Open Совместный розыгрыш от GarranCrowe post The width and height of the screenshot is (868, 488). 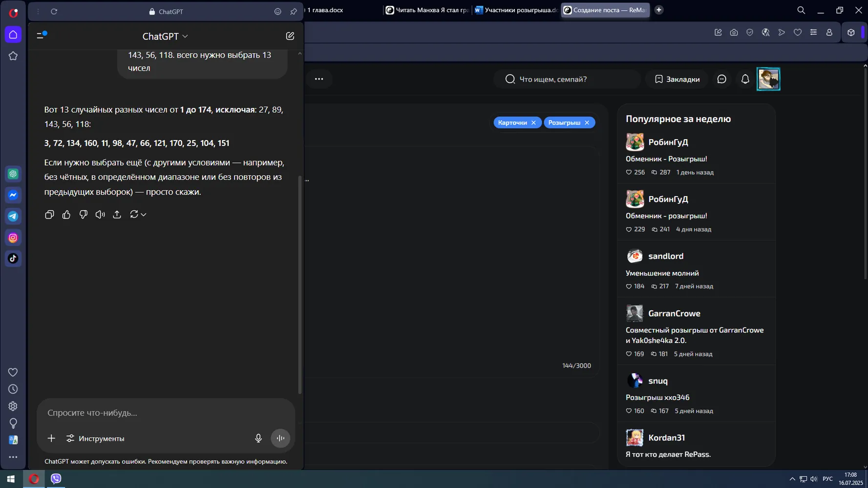695,335
